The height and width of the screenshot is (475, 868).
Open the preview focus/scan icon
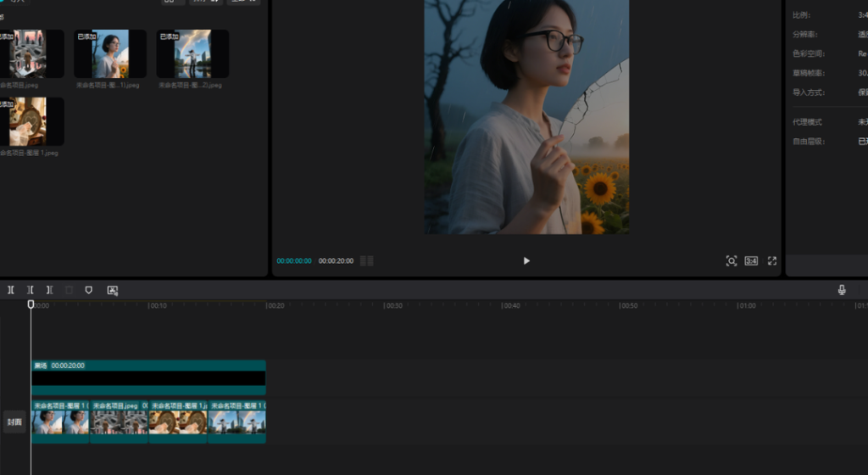coord(731,261)
